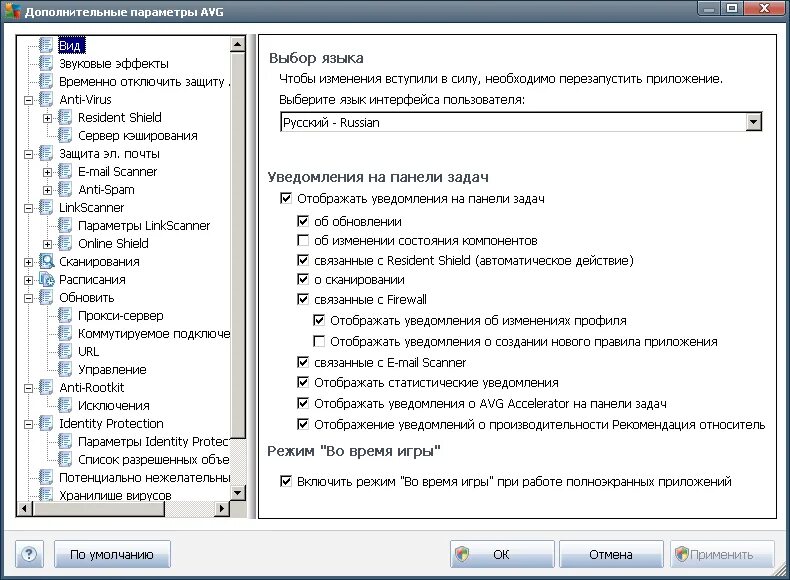Click the Исключения page icon
The height and width of the screenshot is (580, 790).
pos(64,405)
